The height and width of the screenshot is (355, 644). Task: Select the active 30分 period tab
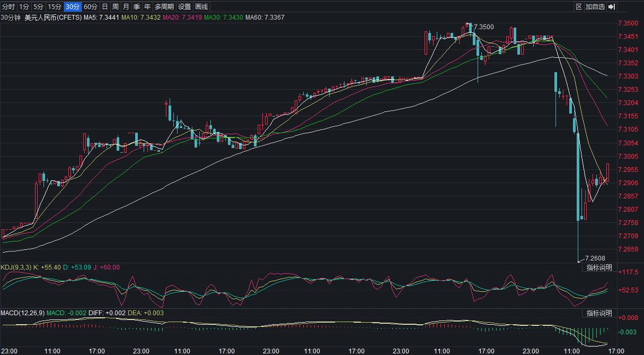point(73,7)
